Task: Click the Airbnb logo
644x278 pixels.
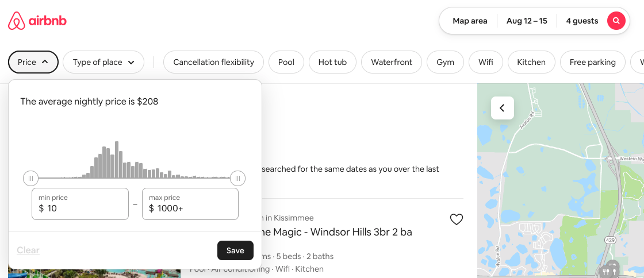Action: 37,21
